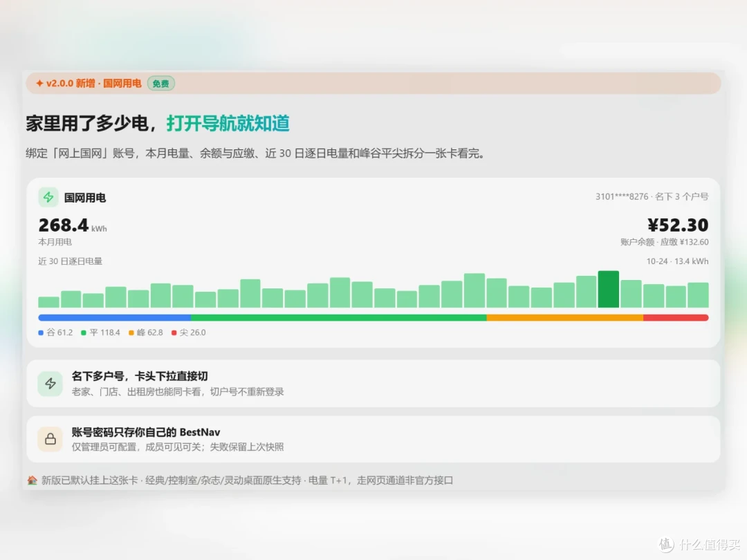Screen dimensions: 747x560
Task: Open the account selector 3101****8276 名下 3 个户号
Action: tap(652, 196)
